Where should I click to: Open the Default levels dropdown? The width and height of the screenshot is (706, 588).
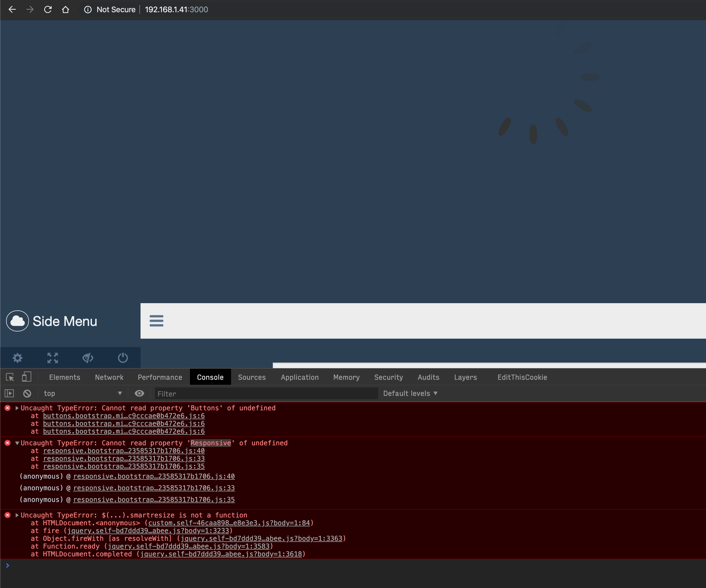pyautogui.click(x=409, y=393)
